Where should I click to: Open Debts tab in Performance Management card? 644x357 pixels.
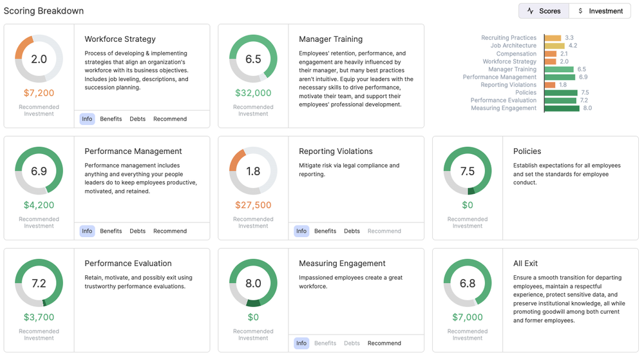click(x=138, y=231)
